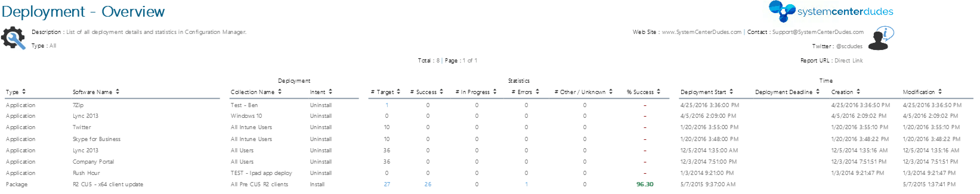Sort by # Success column arrows

(x=441, y=91)
